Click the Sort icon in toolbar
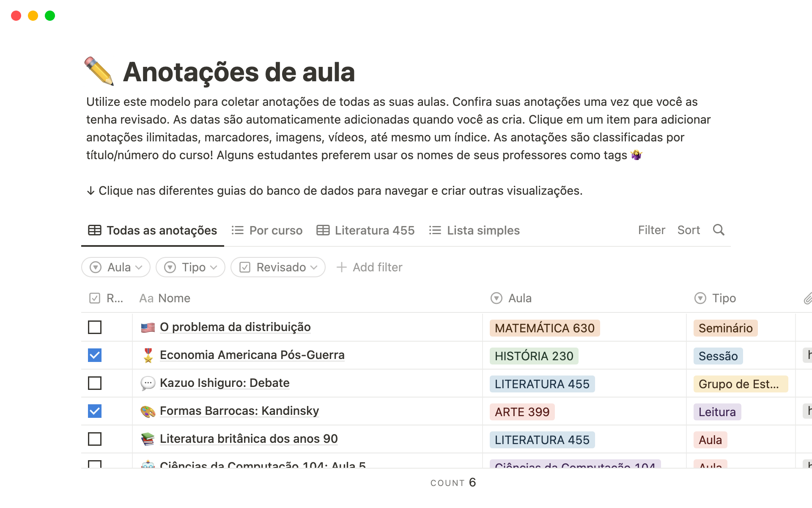 click(x=689, y=230)
